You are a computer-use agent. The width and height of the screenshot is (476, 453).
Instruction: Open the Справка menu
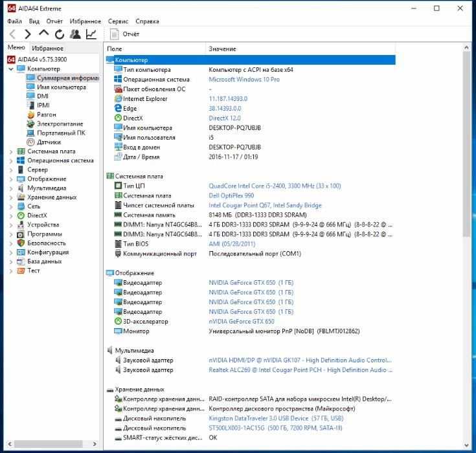click(147, 21)
